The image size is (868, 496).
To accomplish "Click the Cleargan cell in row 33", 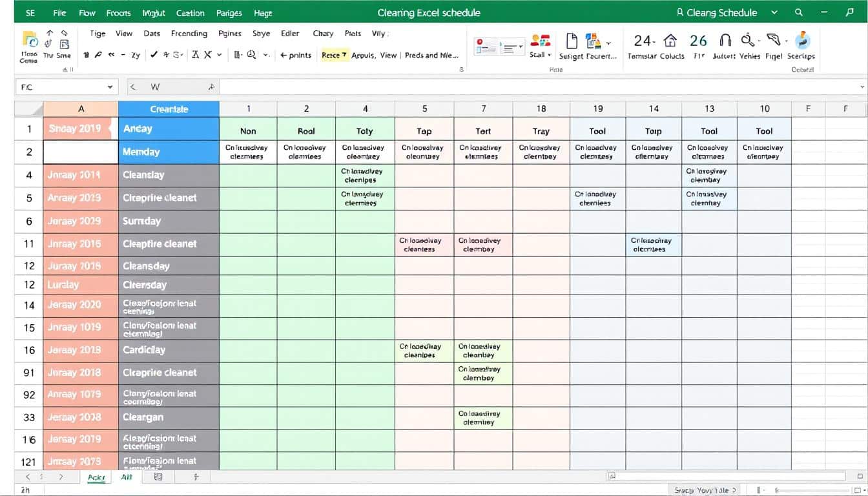I will pyautogui.click(x=169, y=417).
